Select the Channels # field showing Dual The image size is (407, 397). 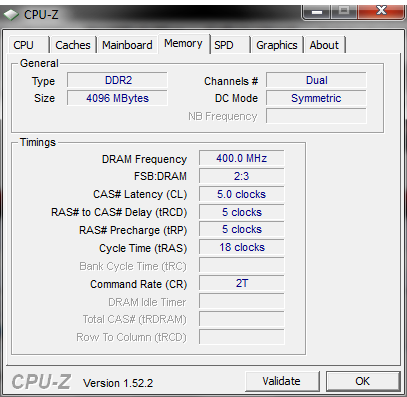(316, 80)
